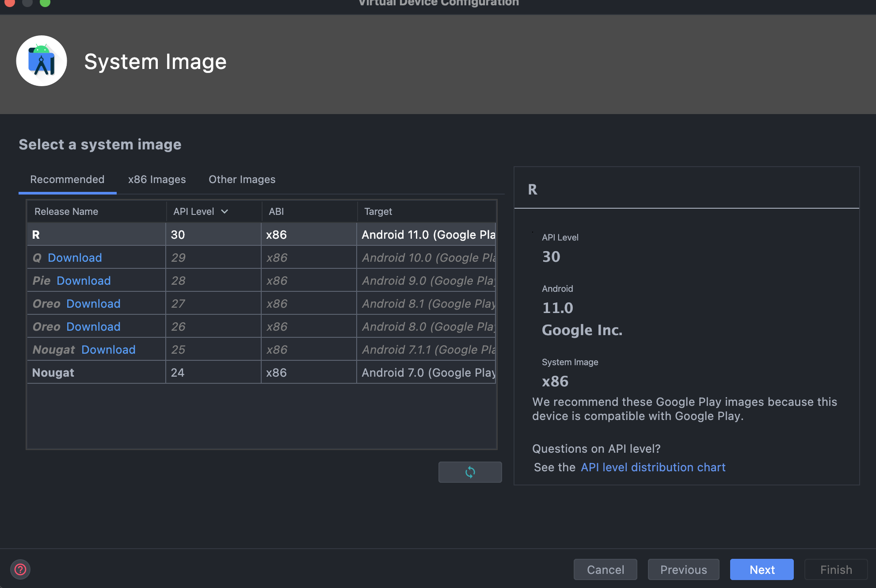The image size is (876, 588).
Task: Sort by API Level column arrow
Action: click(225, 211)
